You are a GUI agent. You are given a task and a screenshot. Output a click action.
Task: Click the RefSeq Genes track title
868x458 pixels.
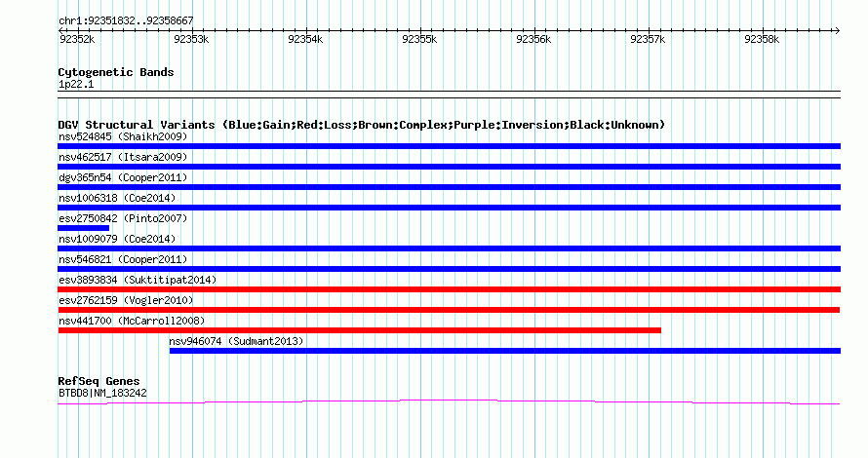pyautogui.click(x=99, y=381)
